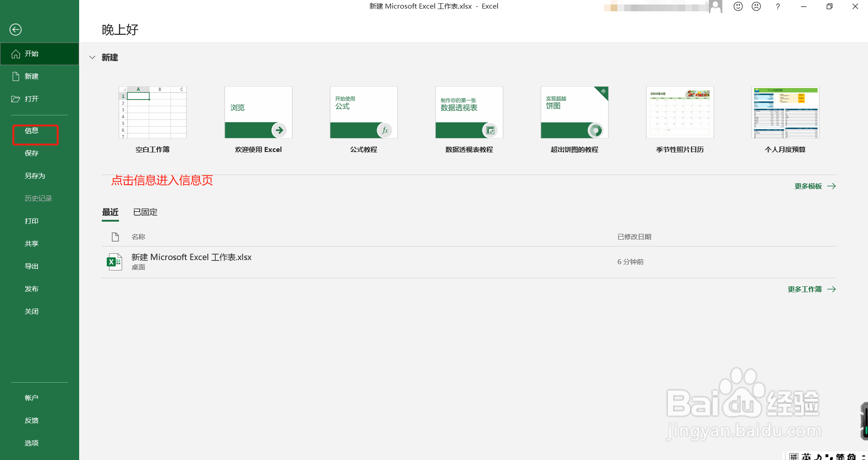Click the 6 分钟前 modified time

pos(631,262)
